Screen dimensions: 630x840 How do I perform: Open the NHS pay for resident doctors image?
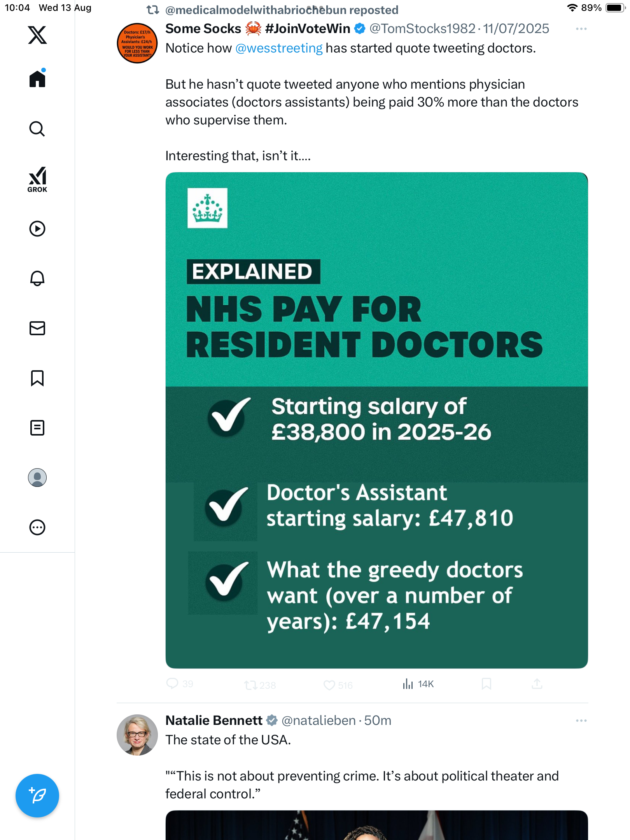tap(376, 420)
